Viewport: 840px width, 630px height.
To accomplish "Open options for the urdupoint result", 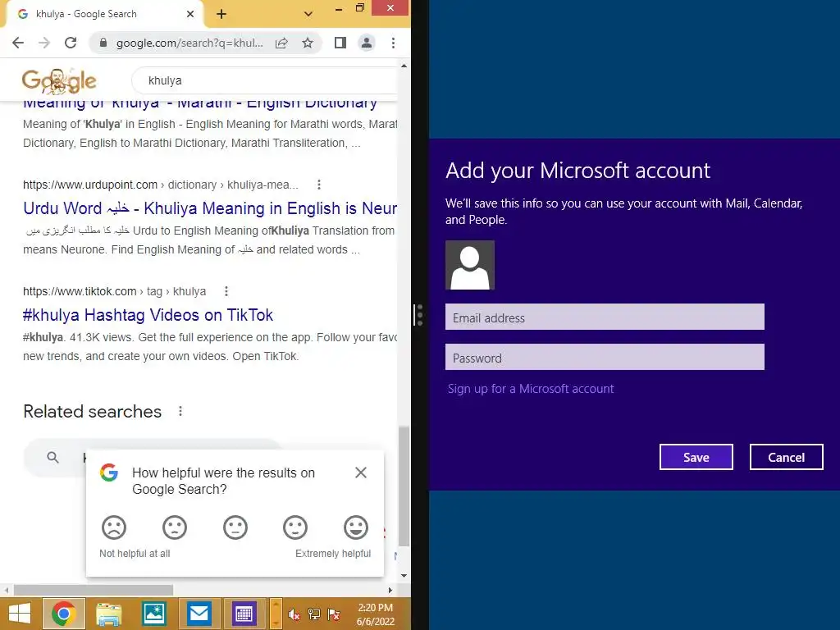I will [319, 185].
